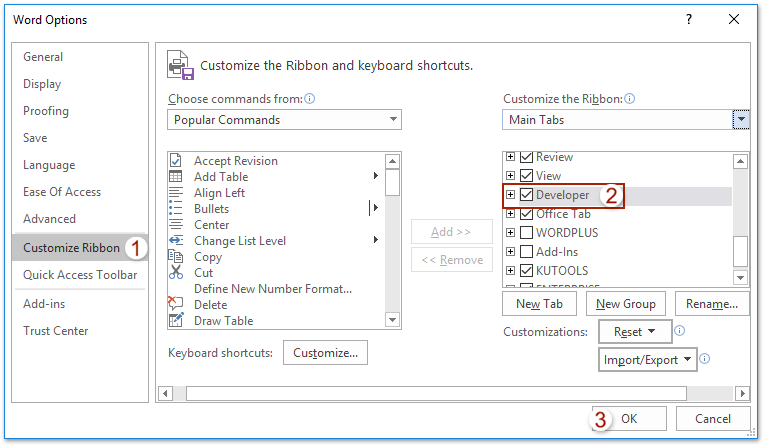Click the Bullets list icon

point(176,209)
